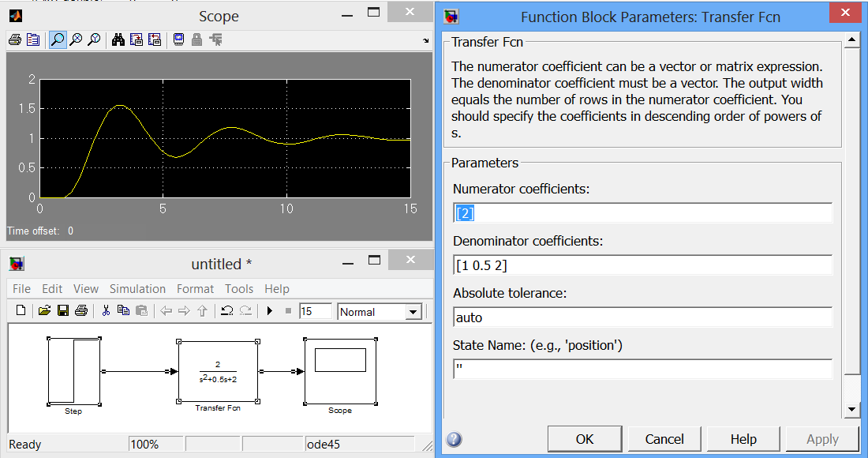Click the Apply button
The width and height of the screenshot is (868, 458).
(x=822, y=439)
